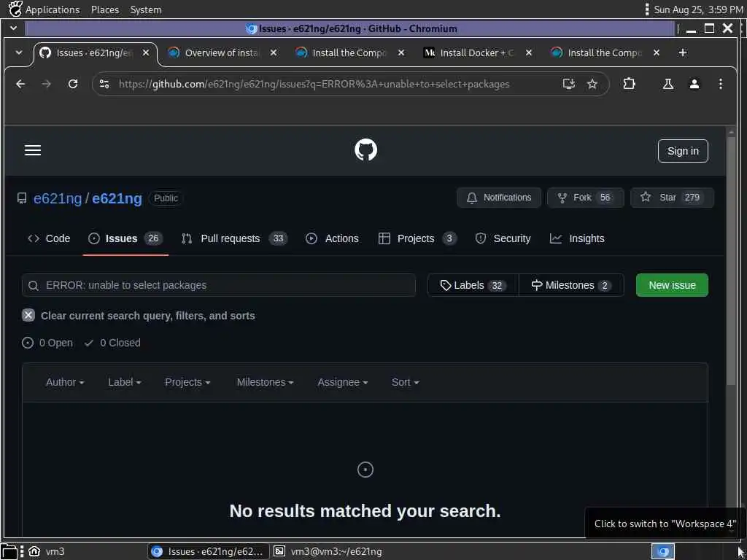Open Milestones 2 button
The image size is (747, 560).
coord(571,285)
